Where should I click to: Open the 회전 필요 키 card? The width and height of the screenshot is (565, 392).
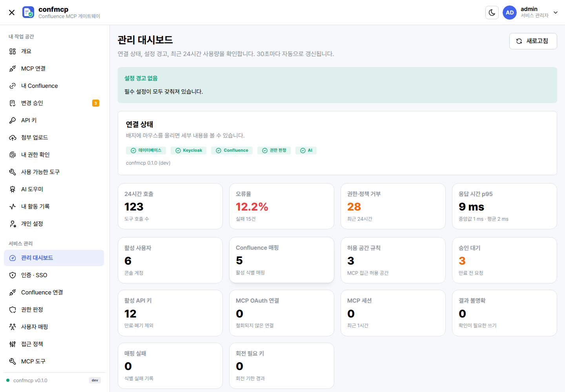[282, 366]
